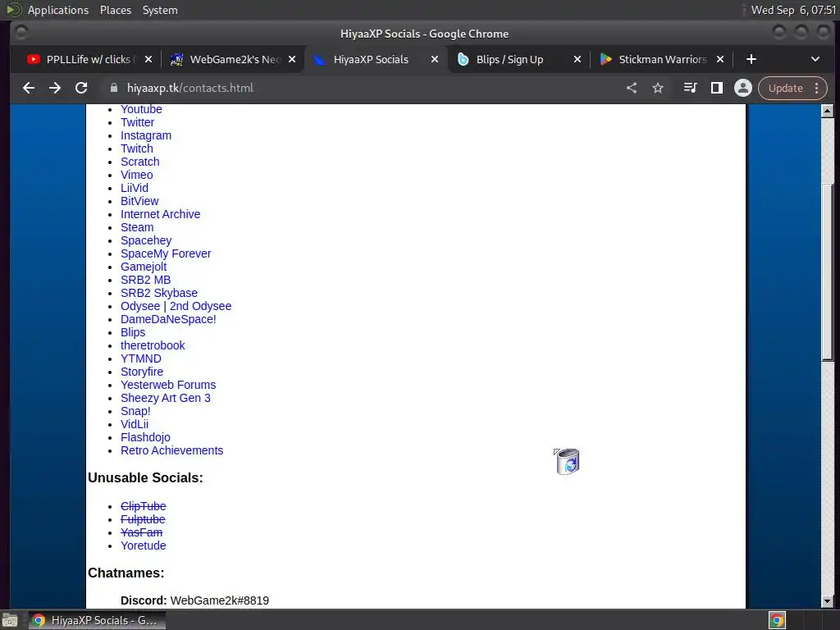The image size is (840, 630).
Task: Open the Twitch link
Action: (x=137, y=148)
